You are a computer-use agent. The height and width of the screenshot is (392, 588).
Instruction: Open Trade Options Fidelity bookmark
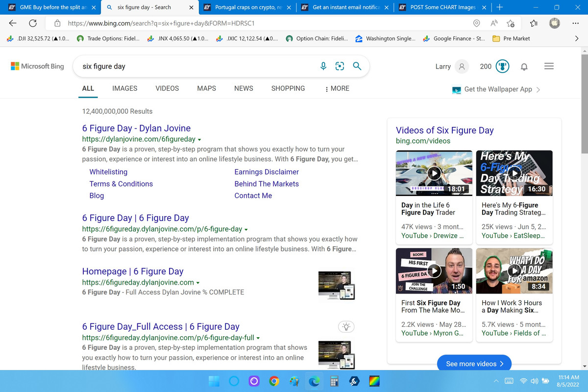pyautogui.click(x=108, y=38)
